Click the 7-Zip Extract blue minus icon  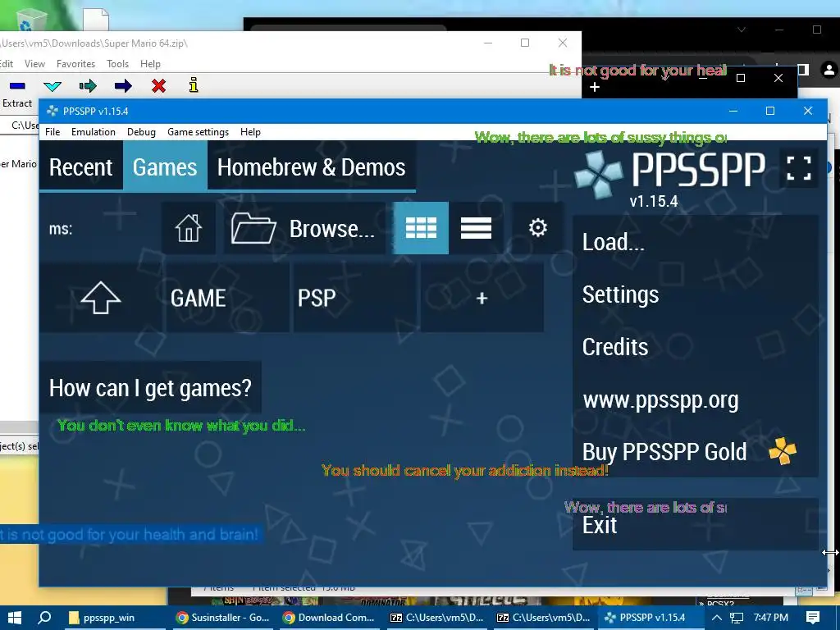tap(17, 85)
